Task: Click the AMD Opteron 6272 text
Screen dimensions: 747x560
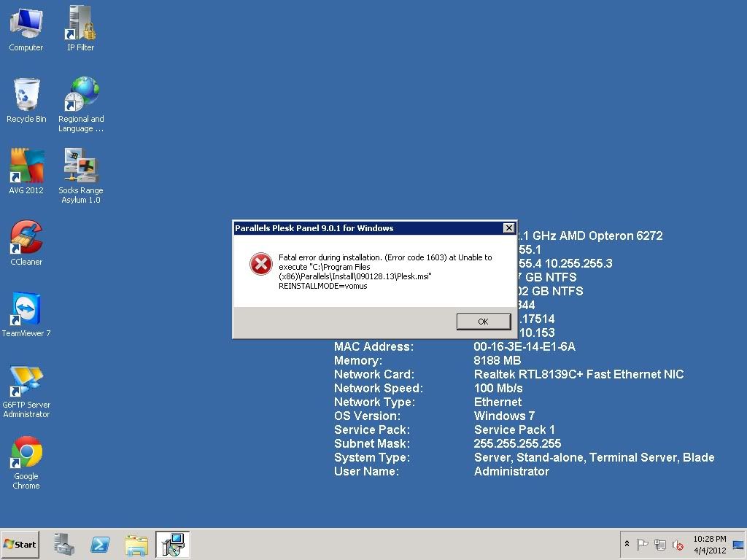Action: (612, 236)
